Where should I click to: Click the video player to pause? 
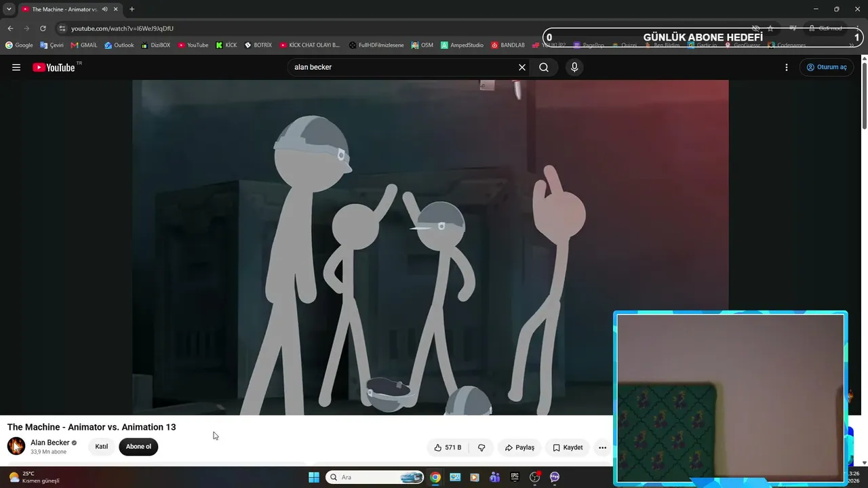(430, 247)
